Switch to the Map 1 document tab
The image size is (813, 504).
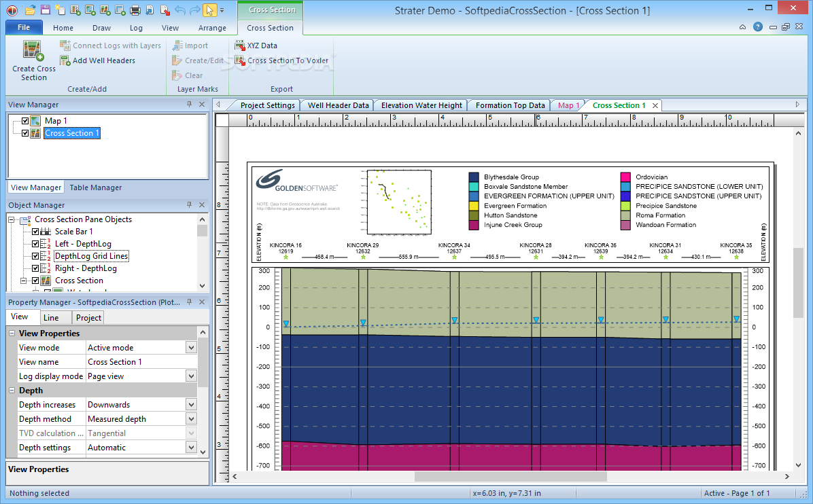pyautogui.click(x=568, y=105)
